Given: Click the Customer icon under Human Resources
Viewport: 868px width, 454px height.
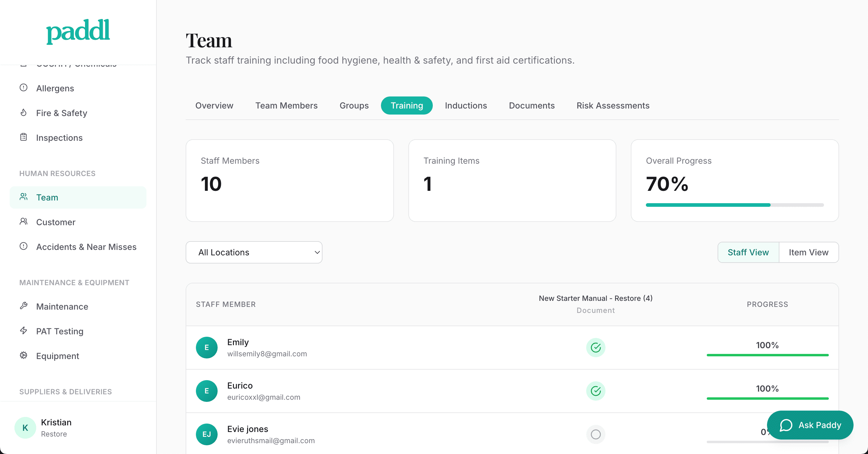Looking at the screenshot, I should click(23, 222).
